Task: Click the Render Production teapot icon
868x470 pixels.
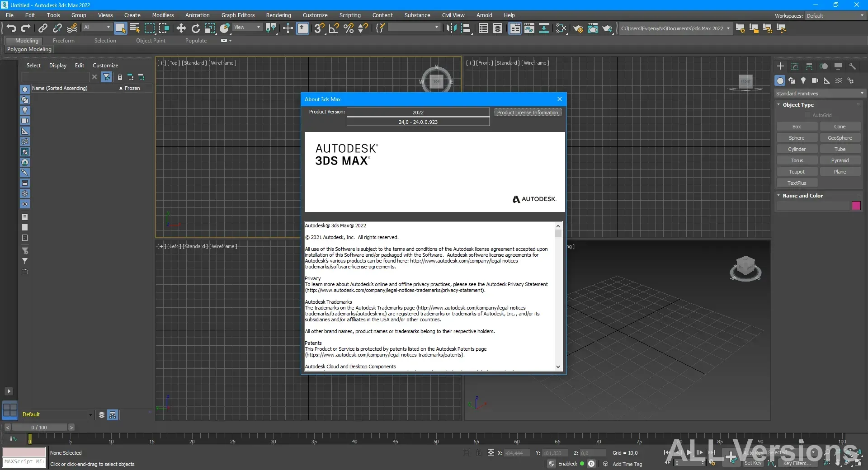Action: pos(607,28)
